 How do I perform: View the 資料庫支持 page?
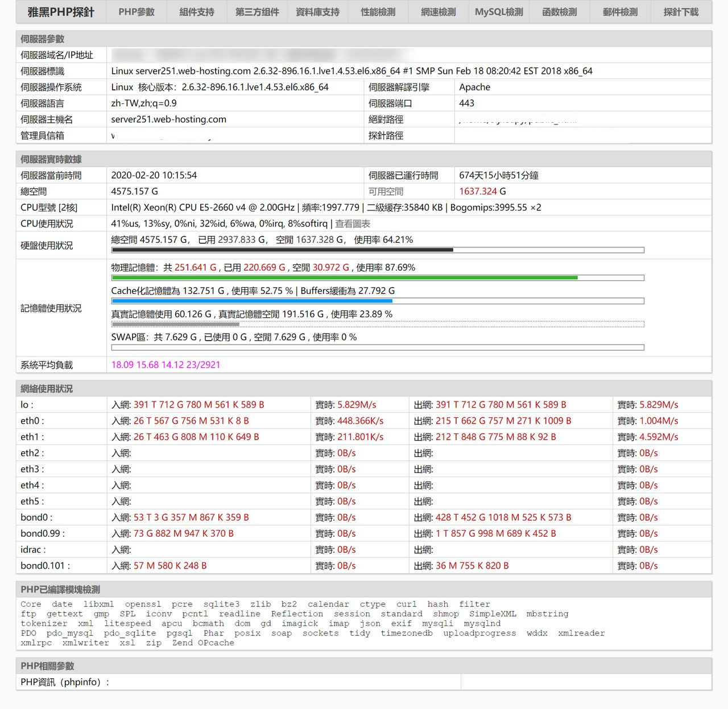coord(316,11)
